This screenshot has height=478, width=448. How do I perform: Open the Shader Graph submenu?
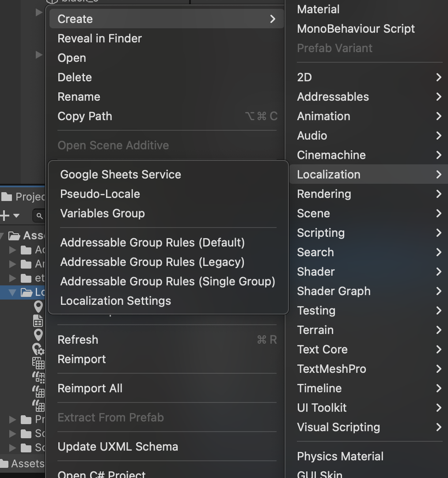(x=369, y=291)
